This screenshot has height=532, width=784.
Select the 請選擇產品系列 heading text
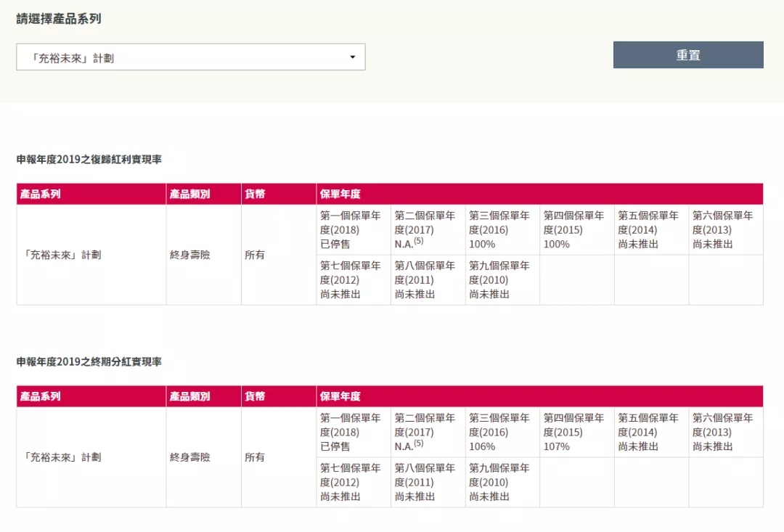click(59, 19)
